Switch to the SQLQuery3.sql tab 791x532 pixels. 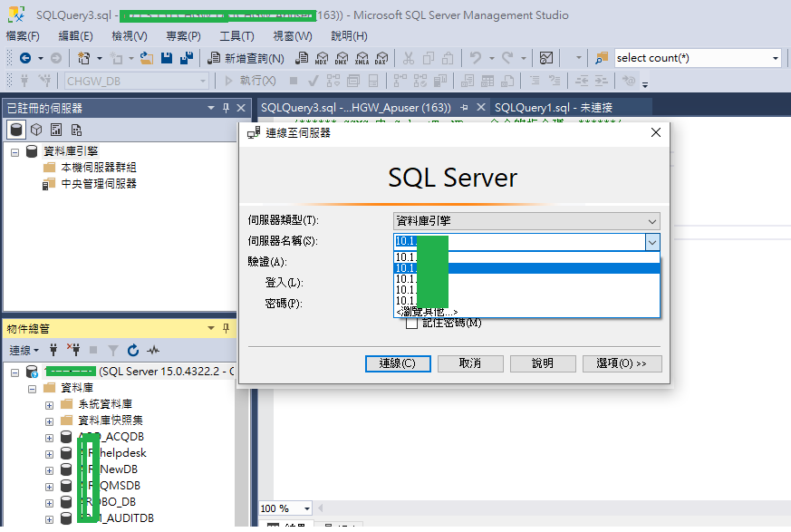tap(356, 108)
